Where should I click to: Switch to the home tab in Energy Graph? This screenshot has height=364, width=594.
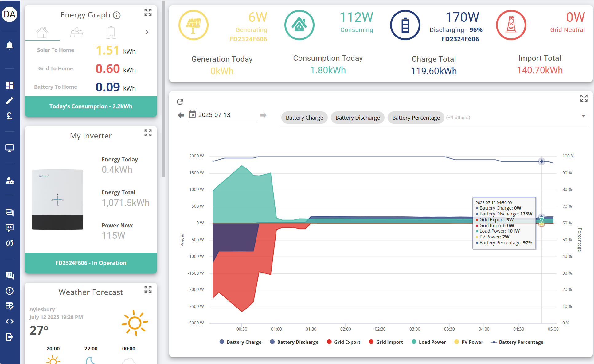pos(42,32)
